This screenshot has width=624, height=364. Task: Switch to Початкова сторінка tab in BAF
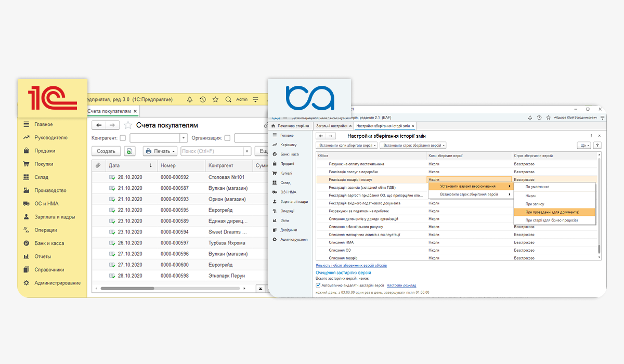(290, 126)
